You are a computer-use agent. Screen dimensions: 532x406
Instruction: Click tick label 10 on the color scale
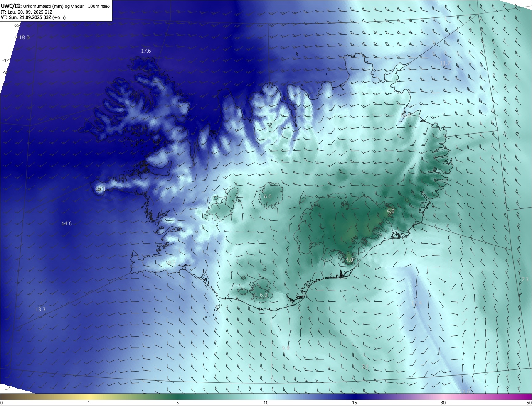click(266, 403)
